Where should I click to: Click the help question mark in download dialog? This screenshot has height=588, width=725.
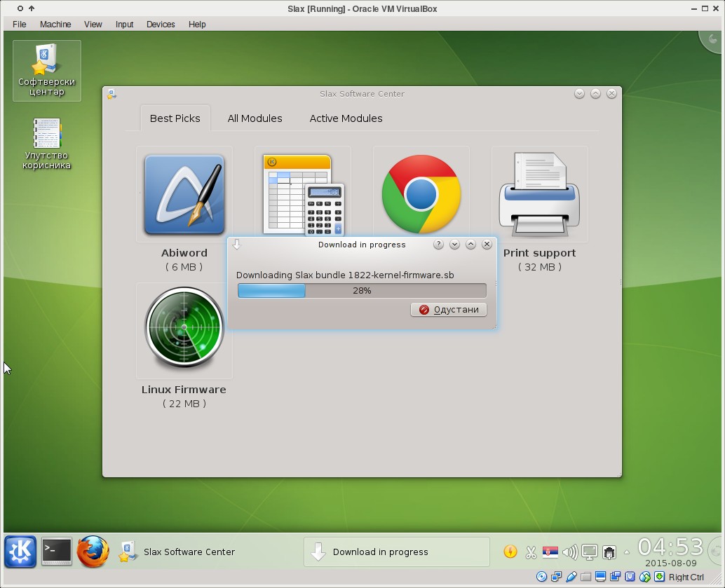(438, 245)
